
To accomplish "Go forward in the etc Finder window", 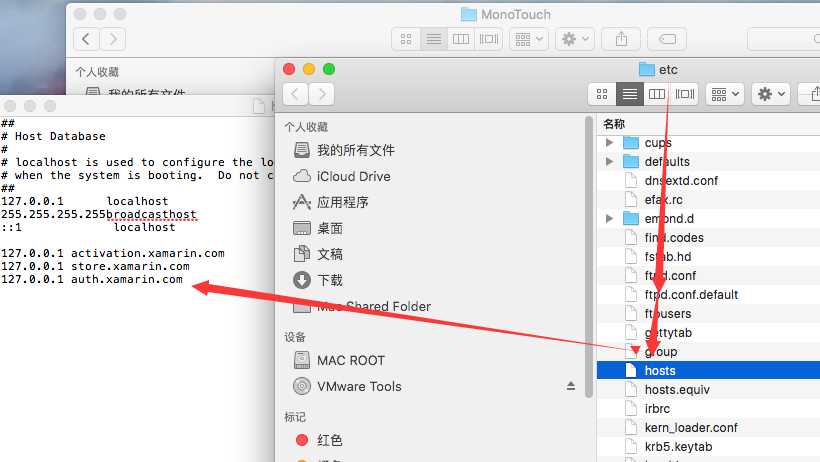I will pyautogui.click(x=322, y=94).
